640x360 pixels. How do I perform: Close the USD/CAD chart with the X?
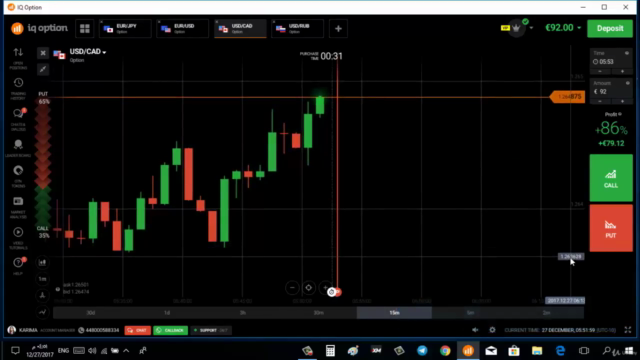43,53
